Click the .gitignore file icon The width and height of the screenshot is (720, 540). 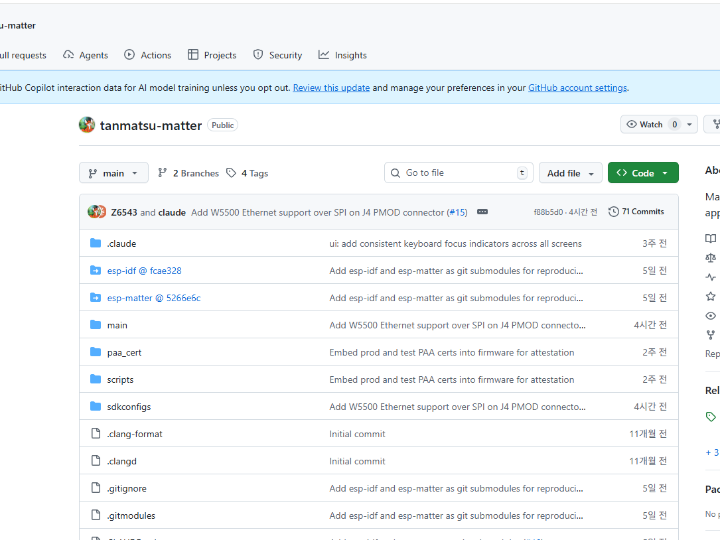pyautogui.click(x=96, y=488)
